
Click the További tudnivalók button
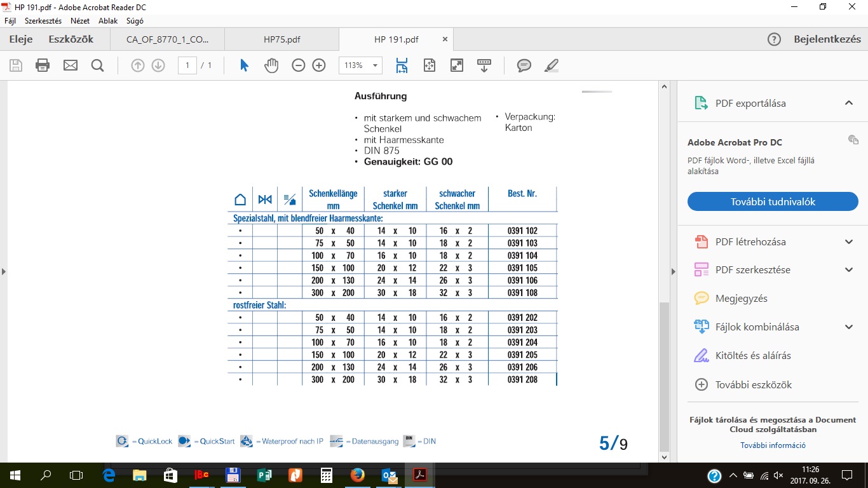pos(773,201)
